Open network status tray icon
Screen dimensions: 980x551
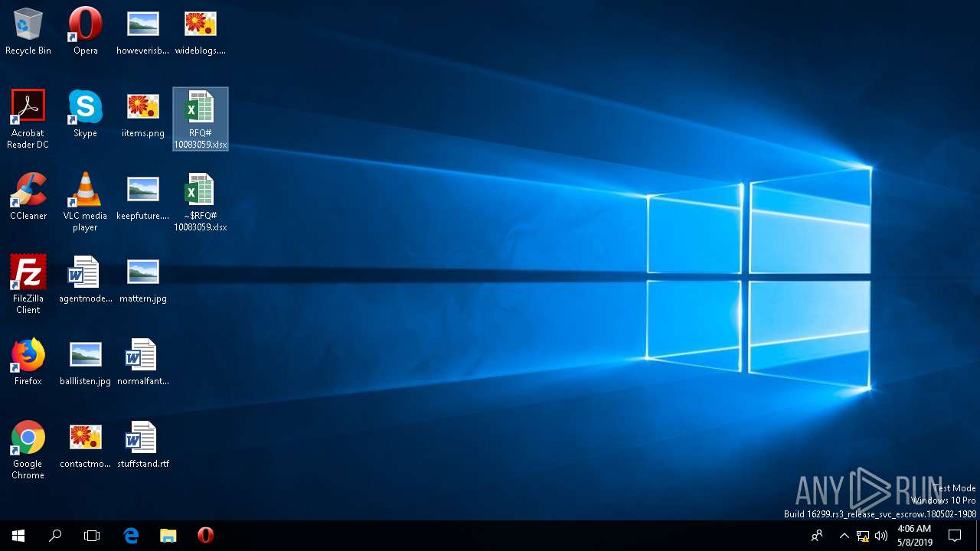coord(863,536)
